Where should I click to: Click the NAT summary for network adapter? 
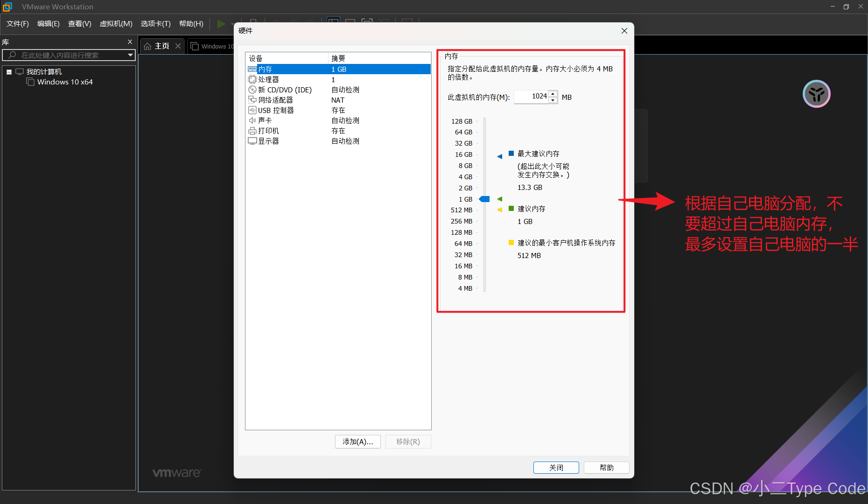pyautogui.click(x=338, y=100)
